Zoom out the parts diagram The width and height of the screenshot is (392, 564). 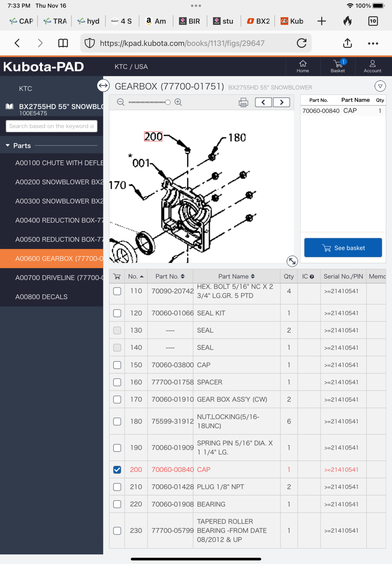pyautogui.click(x=121, y=102)
